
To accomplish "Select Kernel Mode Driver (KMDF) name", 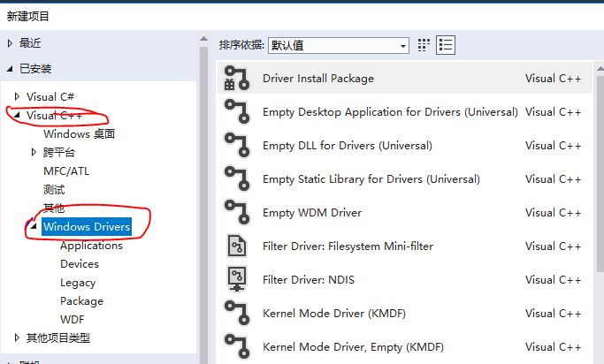I will (x=334, y=314).
